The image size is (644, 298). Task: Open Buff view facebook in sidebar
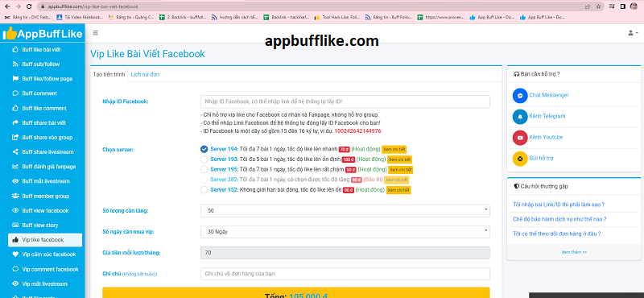click(x=45, y=211)
